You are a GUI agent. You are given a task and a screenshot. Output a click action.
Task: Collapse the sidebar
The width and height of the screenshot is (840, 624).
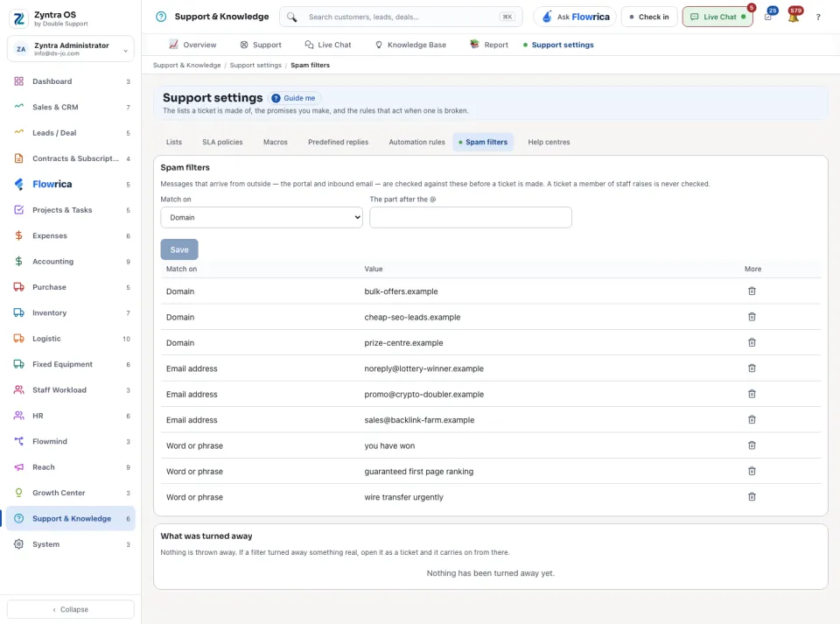point(71,609)
